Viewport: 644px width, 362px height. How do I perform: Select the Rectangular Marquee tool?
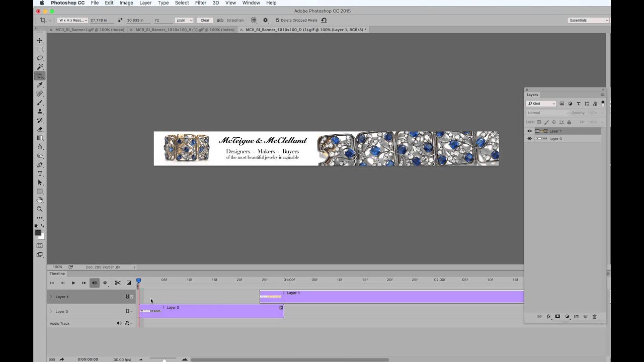point(40,49)
